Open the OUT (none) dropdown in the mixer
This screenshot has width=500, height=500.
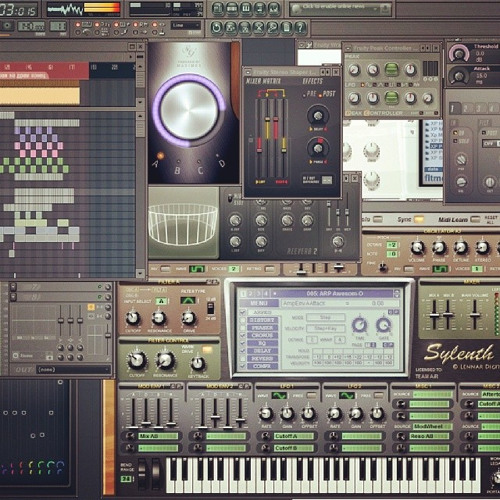pos(74,369)
